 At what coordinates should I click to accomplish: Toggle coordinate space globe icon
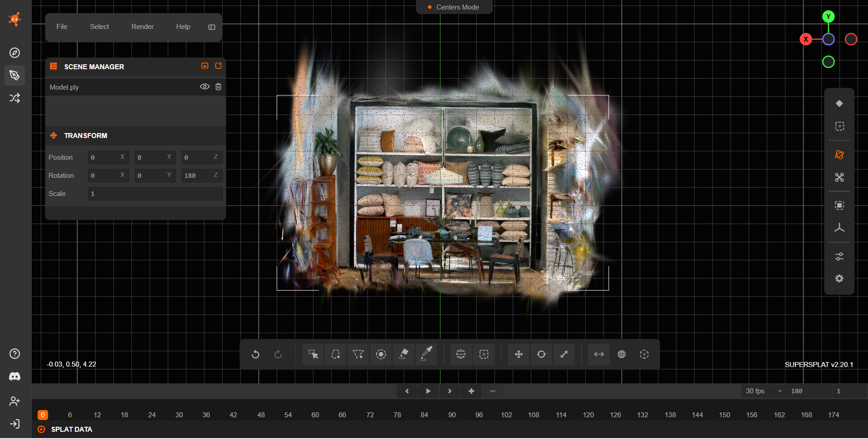click(622, 354)
